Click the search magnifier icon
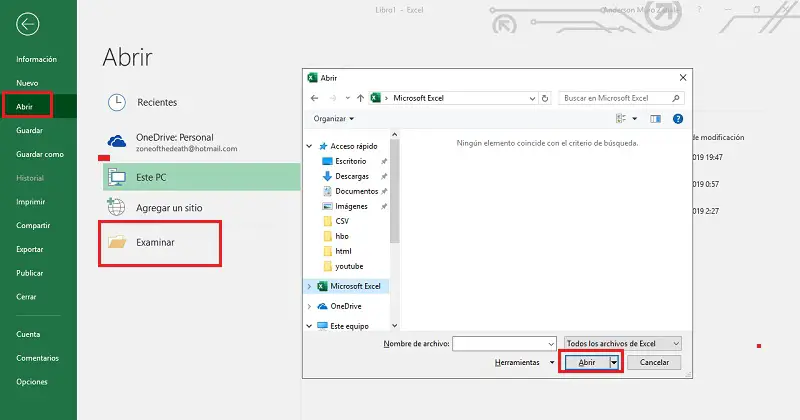 coord(676,98)
